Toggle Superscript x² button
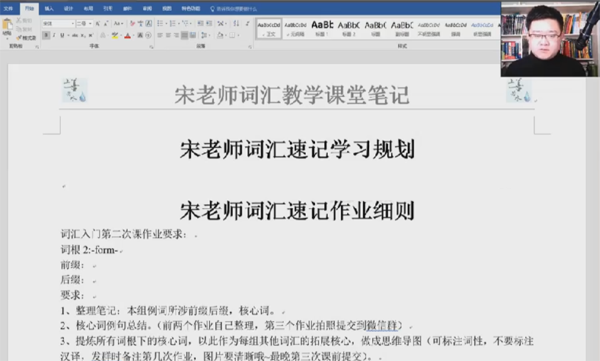 click(x=91, y=35)
